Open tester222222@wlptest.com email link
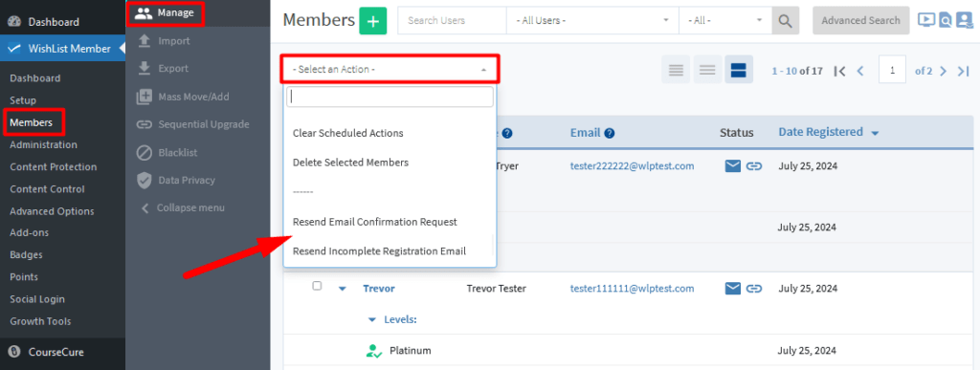This screenshot has width=980, height=370. pos(632,166)
